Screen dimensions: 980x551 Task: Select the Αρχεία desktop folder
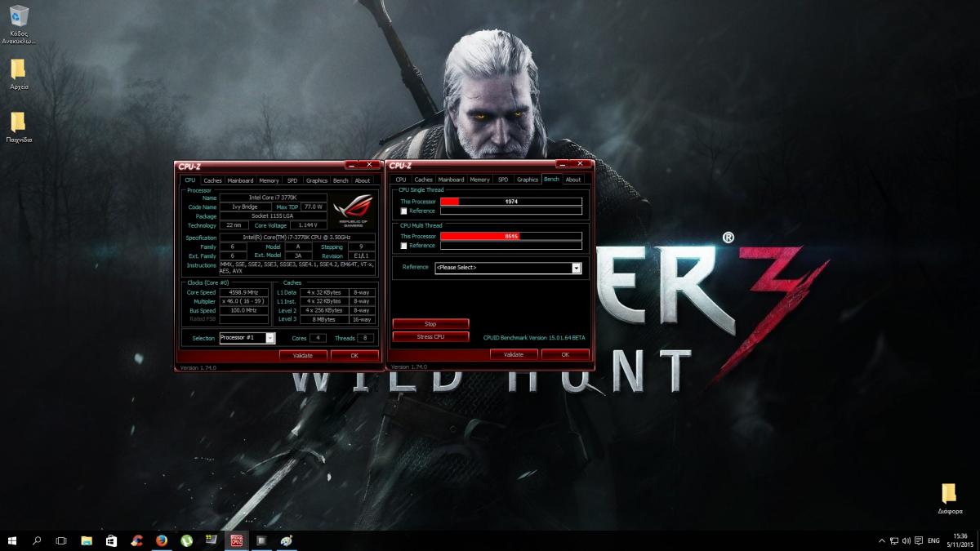pyautogui.click(x=18, y=74)
